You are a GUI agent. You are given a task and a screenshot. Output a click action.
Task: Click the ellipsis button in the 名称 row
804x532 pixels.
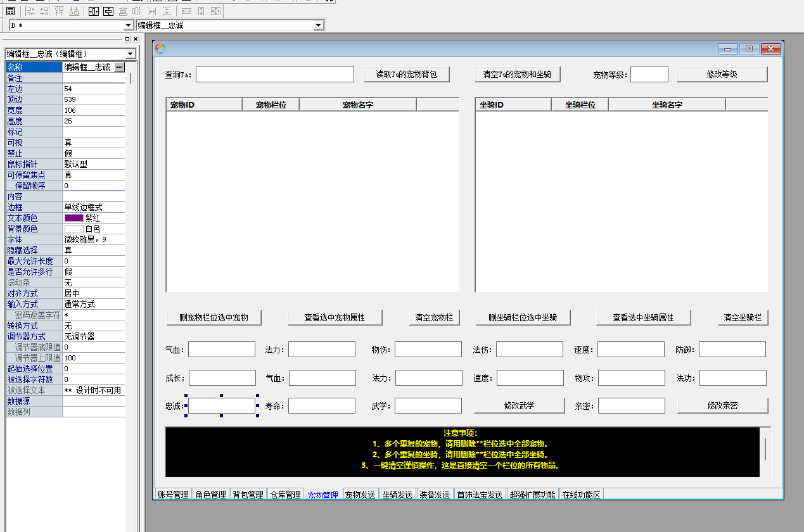(x=119, y=67)
